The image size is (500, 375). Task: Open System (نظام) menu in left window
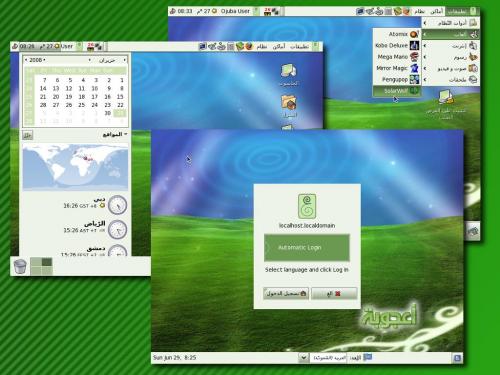(x=262, y=47)
